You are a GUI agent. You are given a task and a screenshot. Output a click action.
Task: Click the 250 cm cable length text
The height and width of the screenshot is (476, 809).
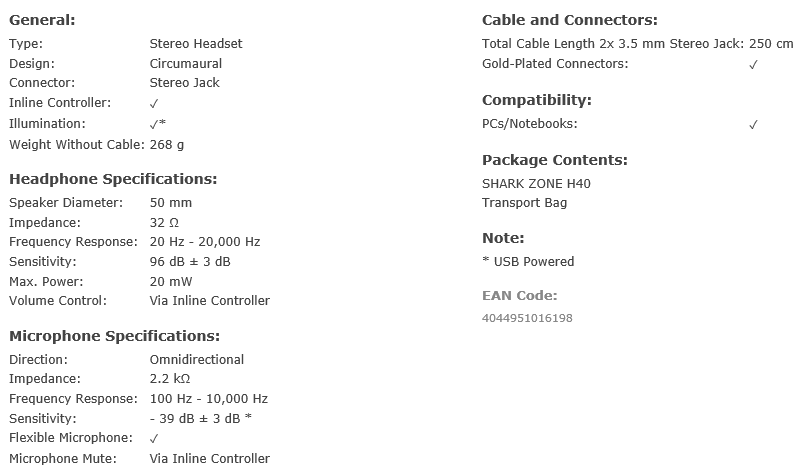point(771,44)
